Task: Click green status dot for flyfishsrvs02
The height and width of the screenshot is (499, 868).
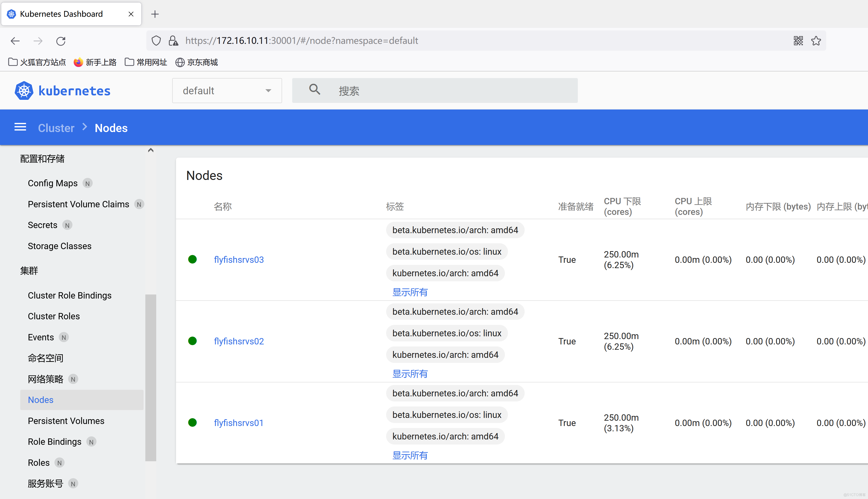Action: [x=192, y=341]
